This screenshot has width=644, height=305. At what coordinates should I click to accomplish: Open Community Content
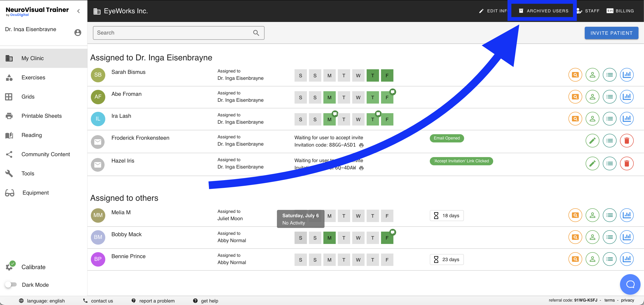pyautogui.click(x=43, y=154)
